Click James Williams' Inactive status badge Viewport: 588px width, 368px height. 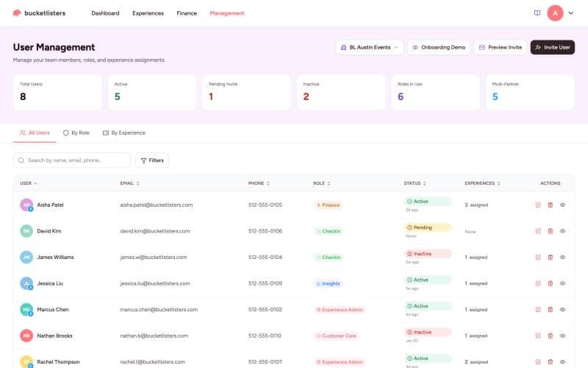pyautogui.click(x=428, y=254)
